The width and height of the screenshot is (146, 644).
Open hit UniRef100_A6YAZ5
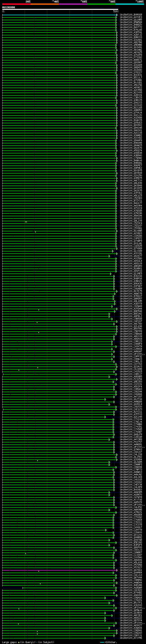(x=131, y=52)
